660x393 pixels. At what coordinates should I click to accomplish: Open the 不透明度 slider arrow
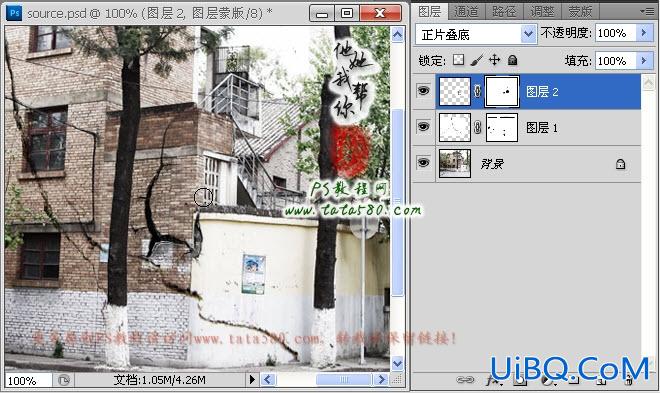pyautogui.click(x=644, y=33)
